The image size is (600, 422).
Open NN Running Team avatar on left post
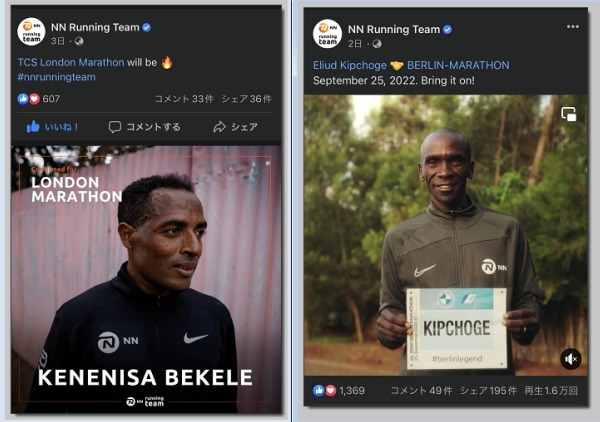(x=31, y=32)
